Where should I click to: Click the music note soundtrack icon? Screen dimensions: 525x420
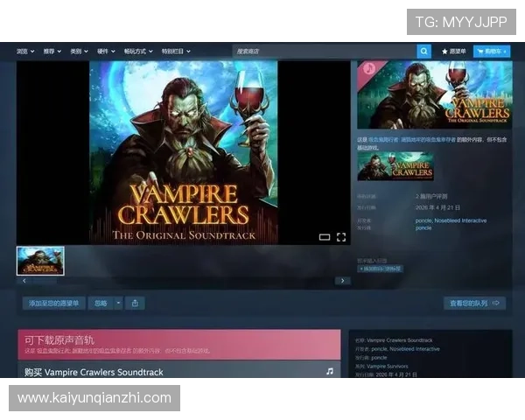(x=330, y=371)
